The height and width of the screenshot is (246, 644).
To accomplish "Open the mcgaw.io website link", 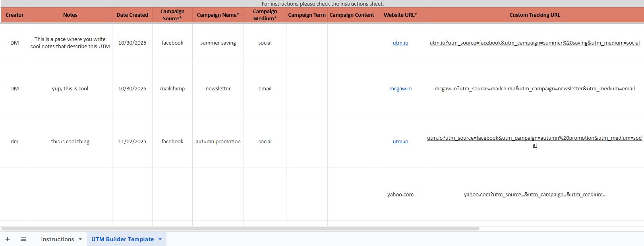I will click(x=400, y=89).
